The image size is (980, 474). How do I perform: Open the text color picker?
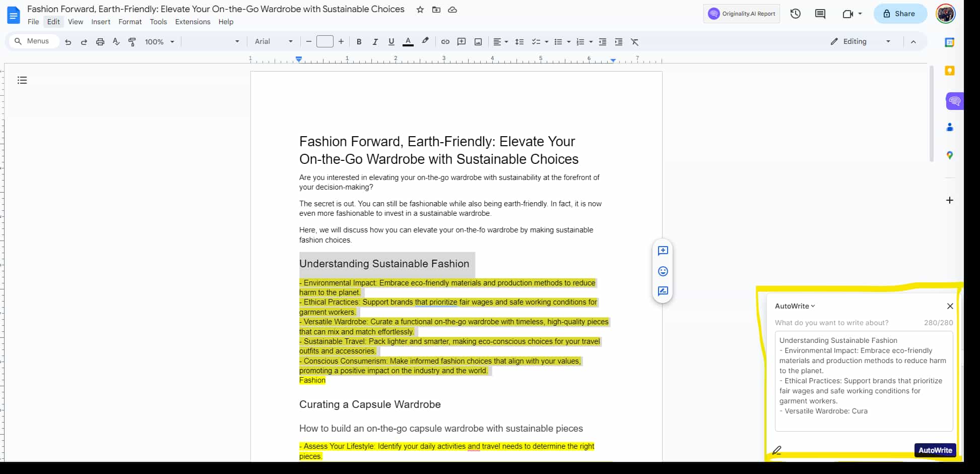tap(408, 41)
